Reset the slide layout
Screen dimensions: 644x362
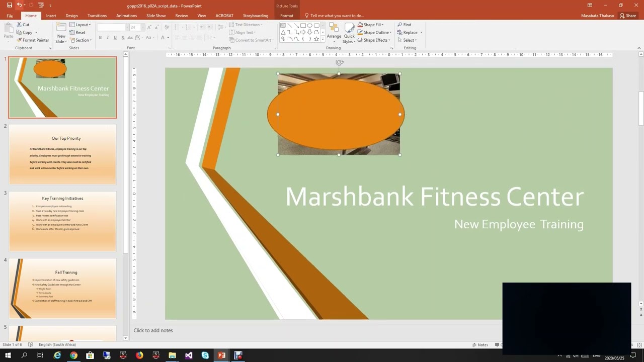tap(77, 32)
